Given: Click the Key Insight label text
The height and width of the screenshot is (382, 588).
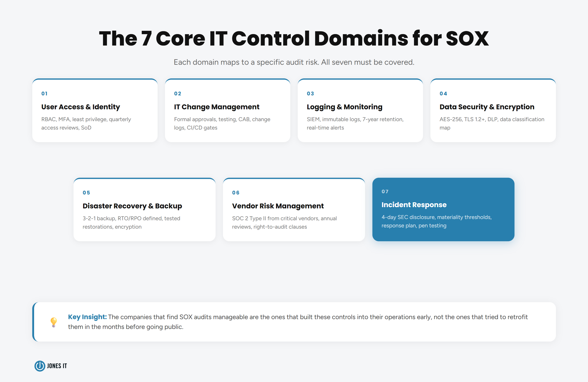Looking at the screenshot, I should [x=87, y=317].
